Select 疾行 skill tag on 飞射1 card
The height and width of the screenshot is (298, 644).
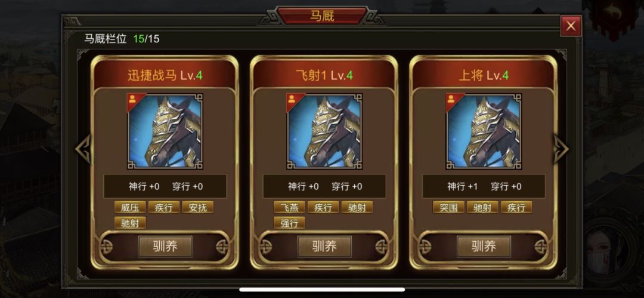[323, 207]
